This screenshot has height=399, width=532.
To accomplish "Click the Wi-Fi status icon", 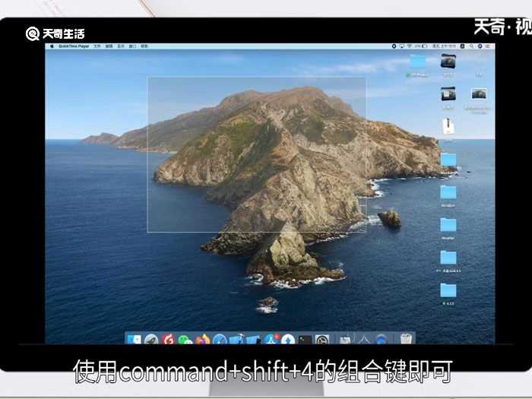I will coord(409,46).
